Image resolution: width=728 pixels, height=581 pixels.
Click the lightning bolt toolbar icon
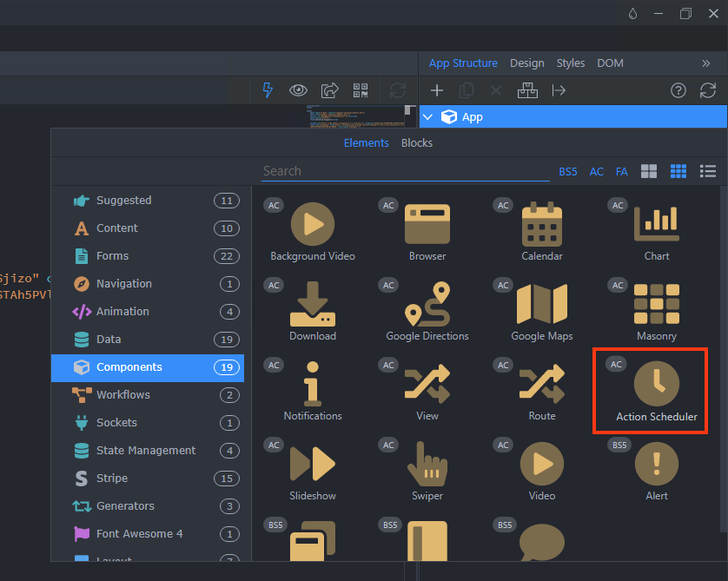pyautogui.click(x=268, y=90)
